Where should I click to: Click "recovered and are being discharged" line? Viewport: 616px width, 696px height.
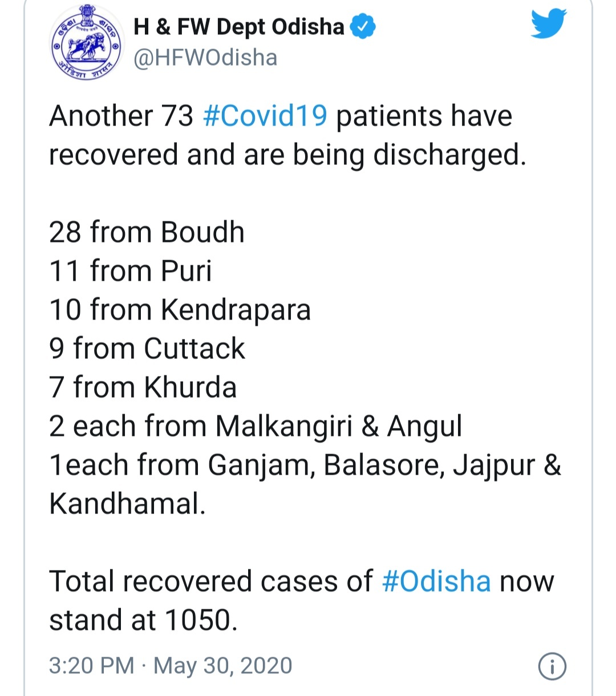(x=287, y=155)
